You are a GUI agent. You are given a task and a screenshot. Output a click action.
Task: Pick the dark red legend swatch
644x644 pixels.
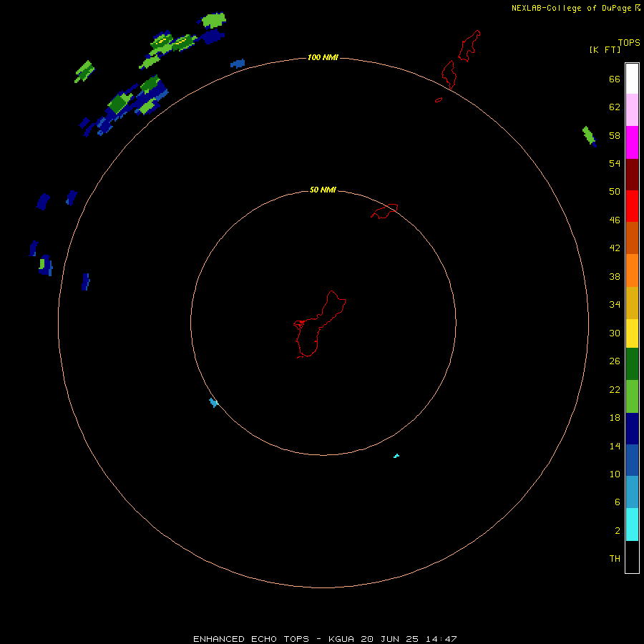pos(632,175)
